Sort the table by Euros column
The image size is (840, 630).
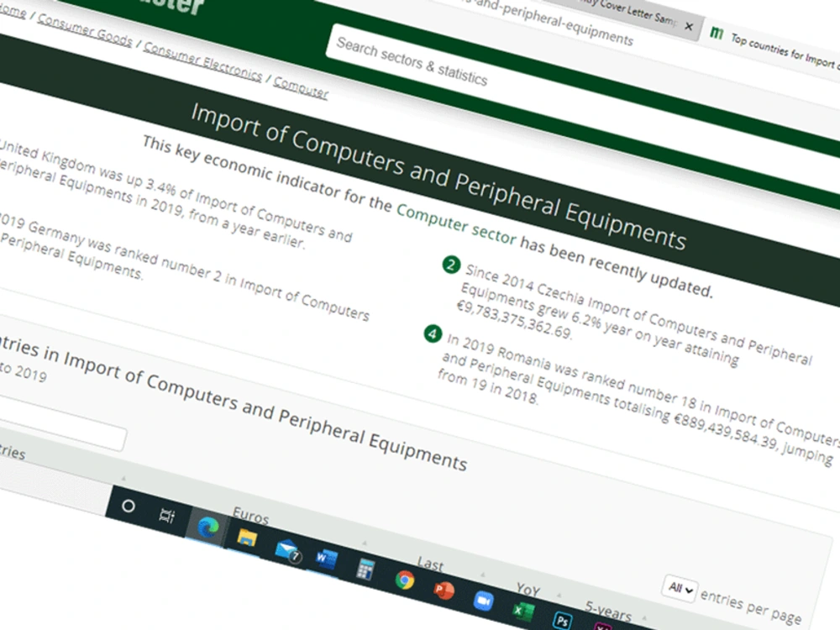[250, 516]
